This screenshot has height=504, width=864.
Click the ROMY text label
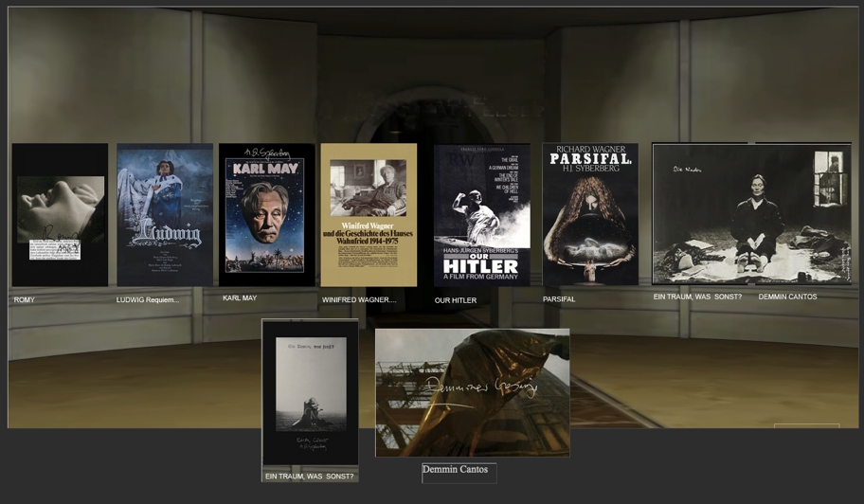pos(25,300)
